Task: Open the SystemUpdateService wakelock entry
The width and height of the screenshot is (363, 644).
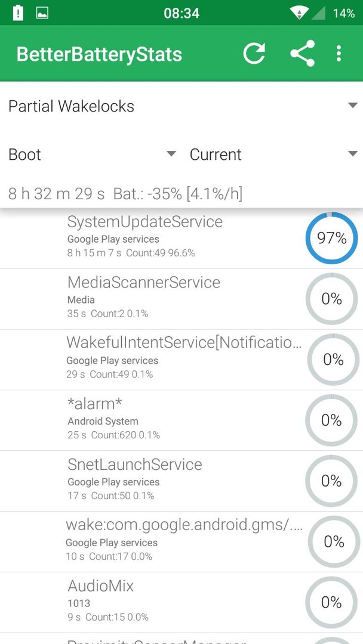Action: tap(181, 239)
